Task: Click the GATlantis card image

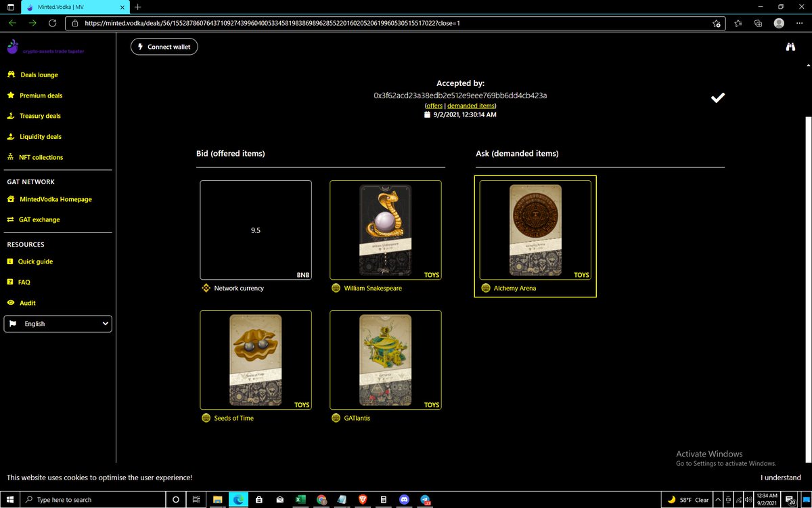Action: (386, 360)
